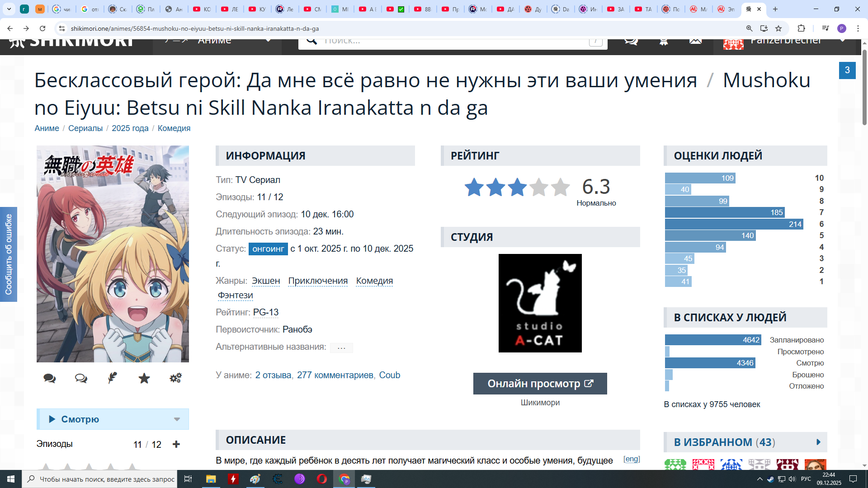
Task: Open browser extensions puzzle icon
Action: 801,28
